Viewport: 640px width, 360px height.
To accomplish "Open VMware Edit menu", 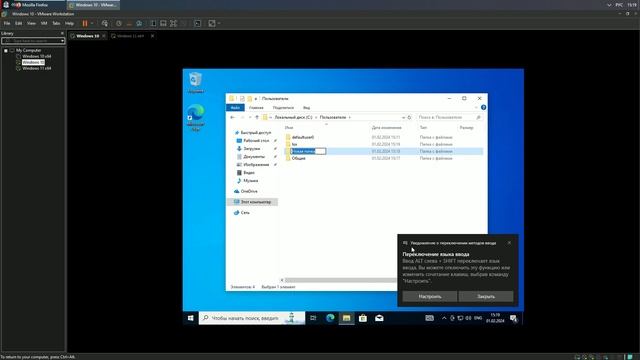I will pyautogui.click(x=18, y=24).
